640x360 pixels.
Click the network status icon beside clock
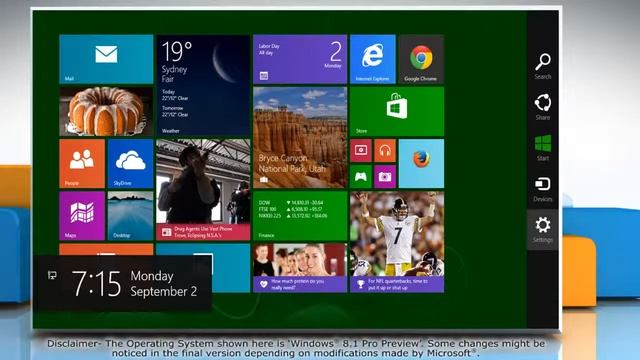point(52,276)
